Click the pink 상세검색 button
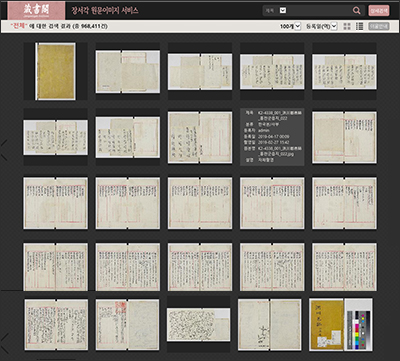The width and height of the screenshot is (400, 361). pos(379,11)
